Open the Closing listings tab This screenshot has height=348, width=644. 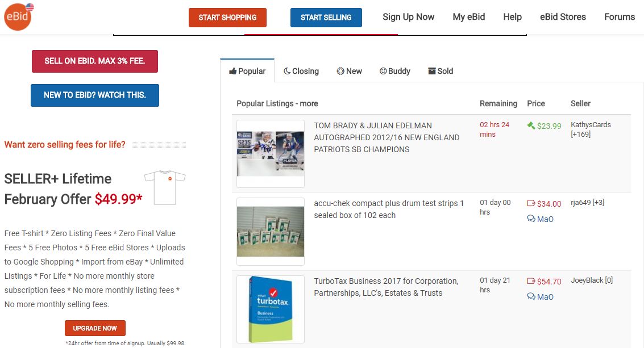tap(301, 71)
